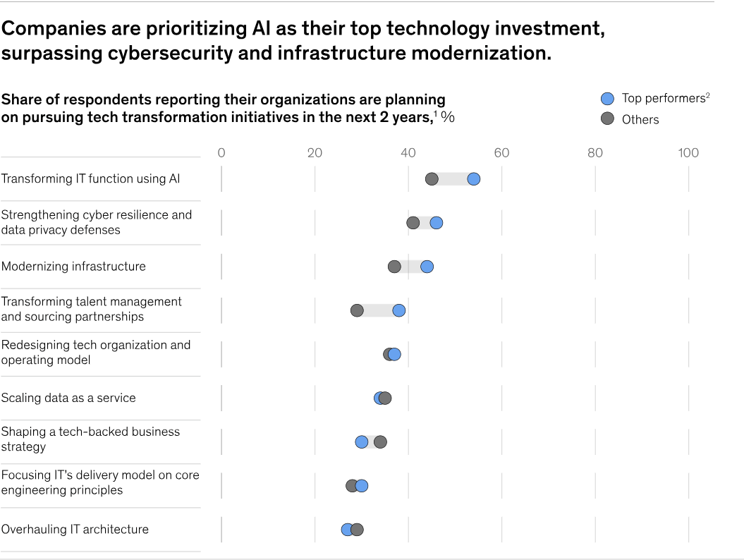
Task: Pick blue dot in Transforming talent management row
Action: point(399,310)
